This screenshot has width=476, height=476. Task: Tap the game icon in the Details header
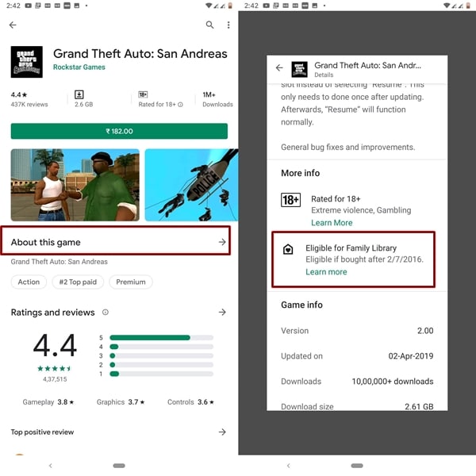[299, 69]
